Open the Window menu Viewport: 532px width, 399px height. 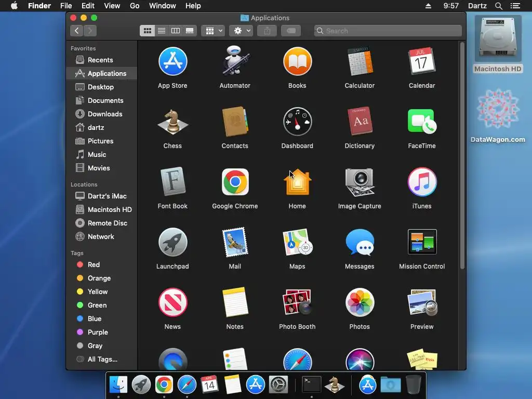tap(163, 6)
